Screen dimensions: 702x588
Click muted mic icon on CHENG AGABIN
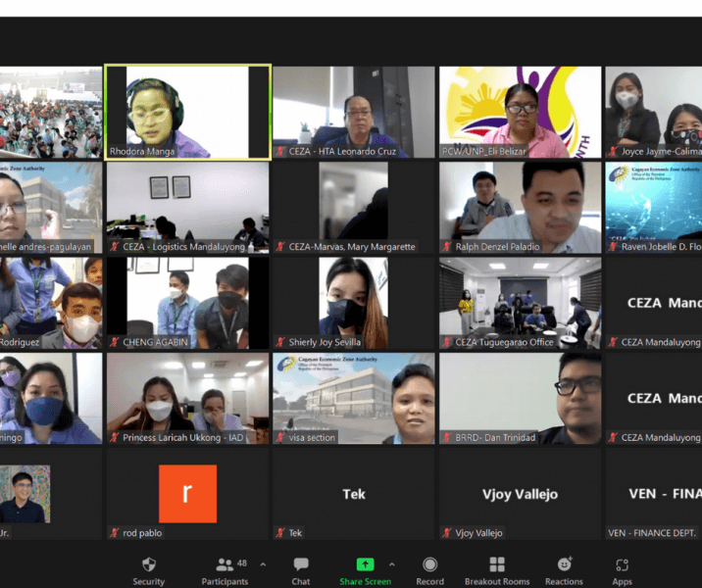coord(114,342)
